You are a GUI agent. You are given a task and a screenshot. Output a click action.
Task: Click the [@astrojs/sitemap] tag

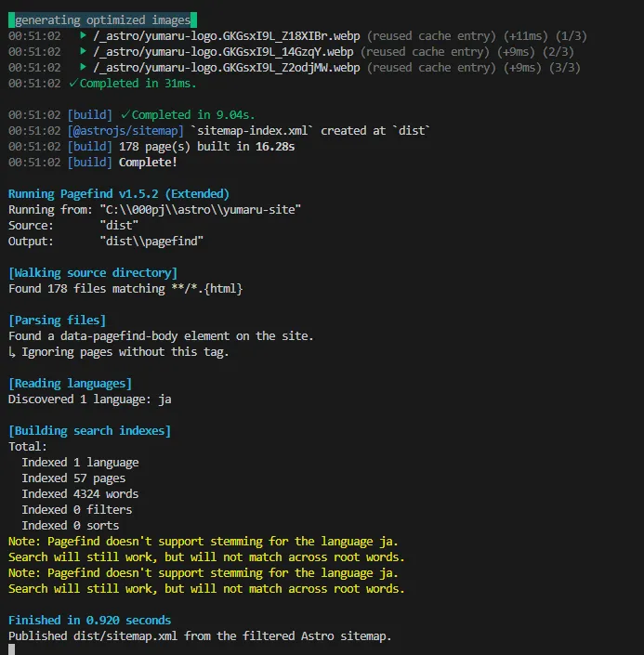tap(125, 131)
